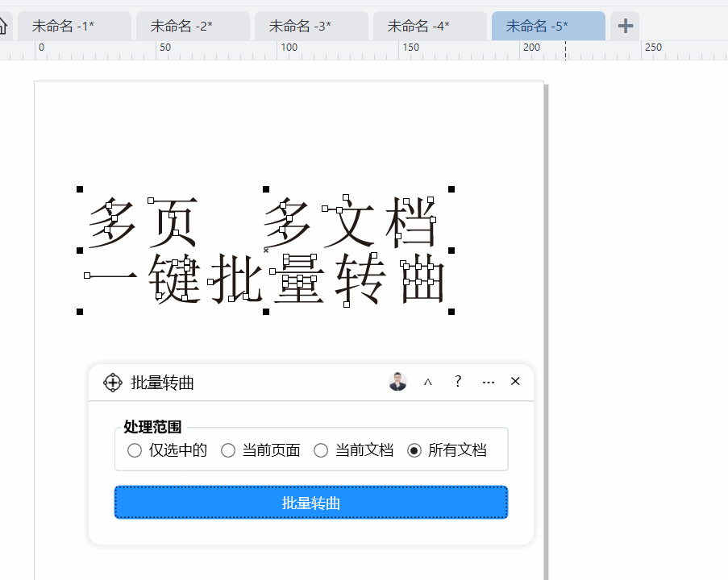Select the active tab 未命名 -5*
This screenshot has width=728, height=580.
click(x=548, y=26)
